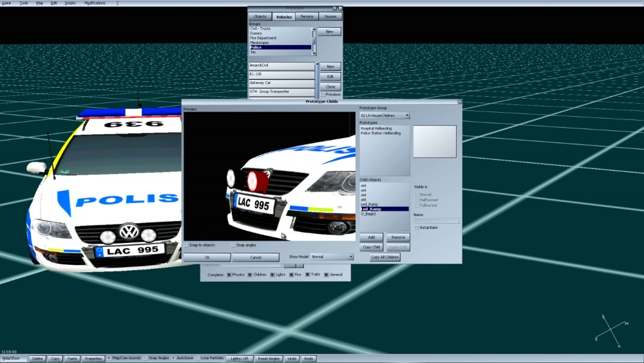The height and width of the screenshot is (363, 644).
Task: Switch to the Persons tab
Action: pos(307,17)
